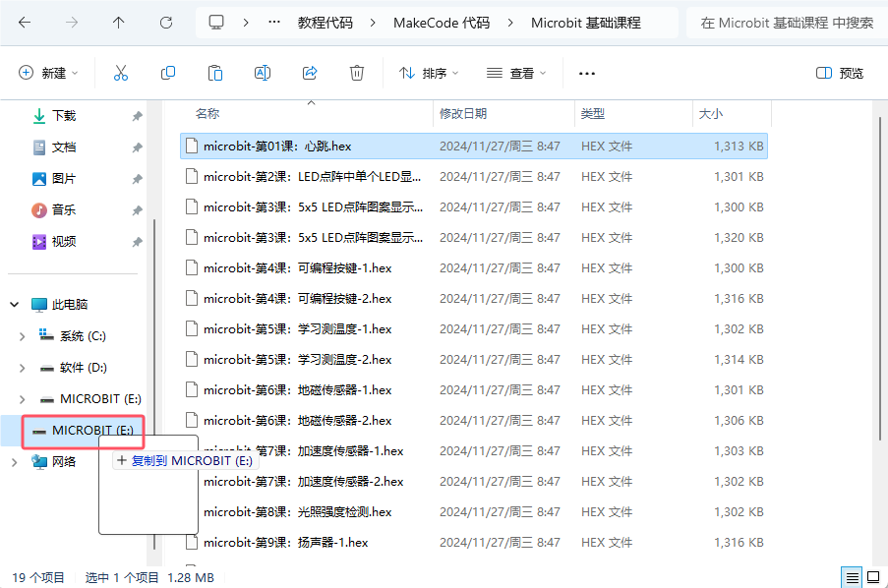Expand the 网络 tree node
This screenshot has width=888, height=588.
click(14, 462)
